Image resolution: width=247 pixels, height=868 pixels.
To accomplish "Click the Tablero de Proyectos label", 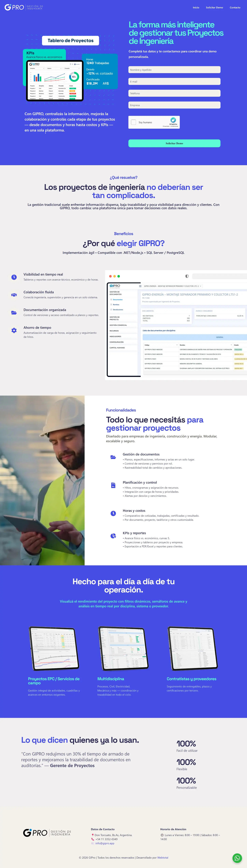I will coord(70,40).
